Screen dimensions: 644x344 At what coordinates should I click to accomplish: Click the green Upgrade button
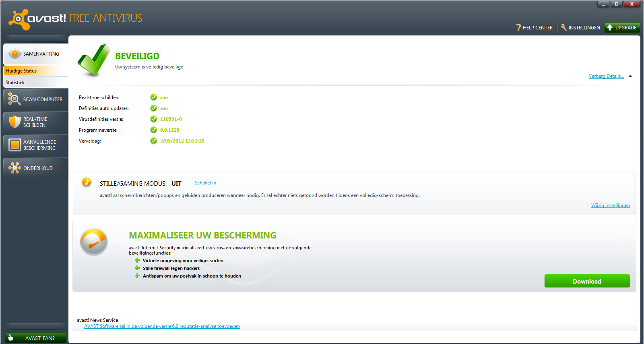(622, 27)
